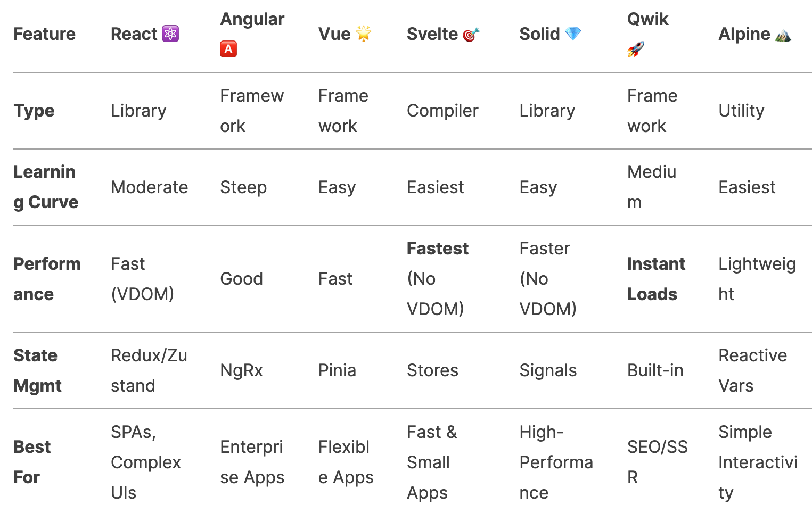Image resolution: width=812 pixels, height=513 pixels.
Task: Select the Pinia cell under Vue
Action: click(337, 370)
